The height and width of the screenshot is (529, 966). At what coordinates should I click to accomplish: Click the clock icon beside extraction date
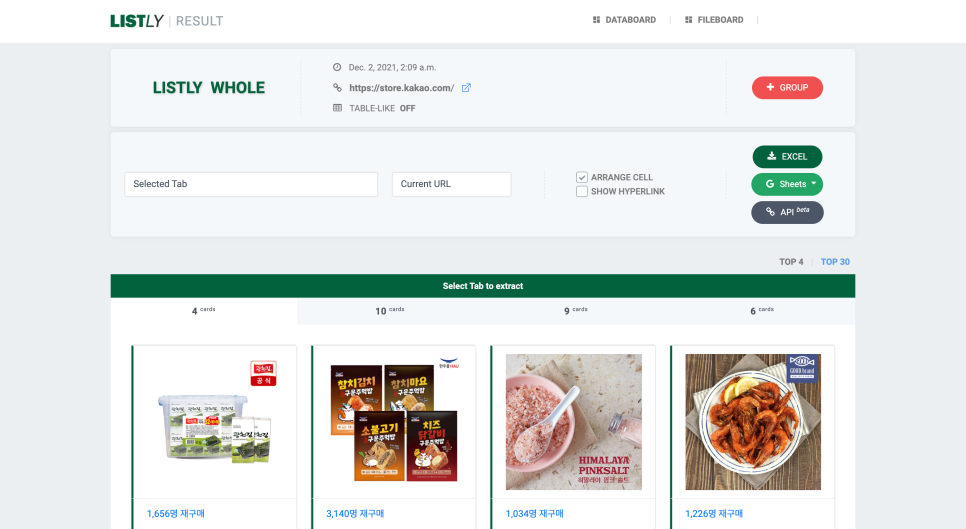click(337, 67)
